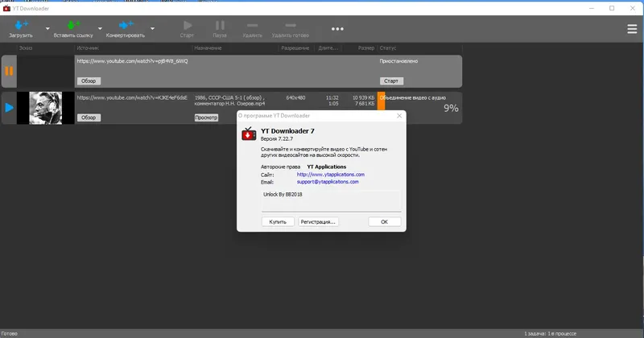The width and height of the screenshot is (644, 338).
Task: Click the Вставить ссылку icon
Action: [73, 26]
